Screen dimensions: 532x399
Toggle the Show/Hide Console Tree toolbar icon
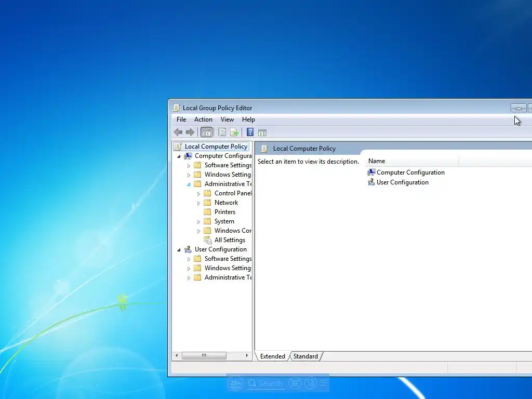coord(206,132)
